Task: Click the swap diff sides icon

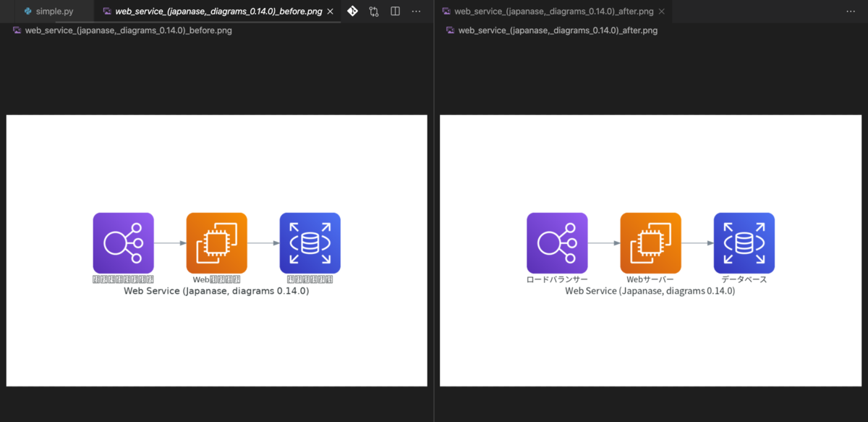Action: tap(374, 11)
